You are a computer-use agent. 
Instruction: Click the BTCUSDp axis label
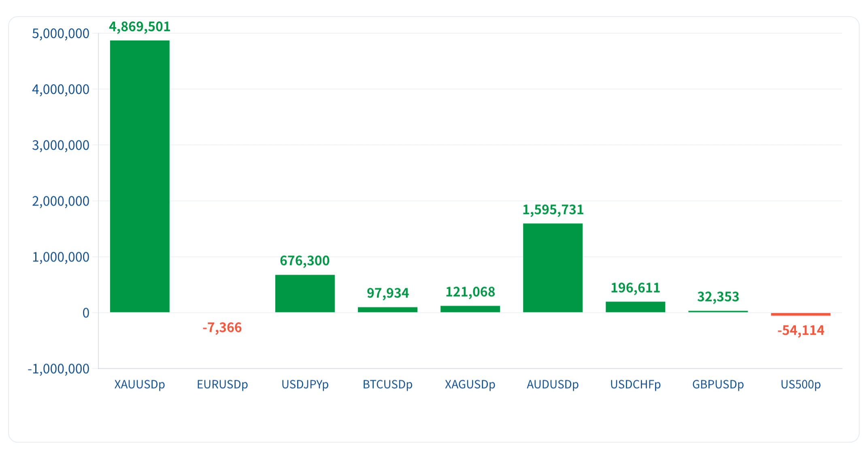pos(387,384)
